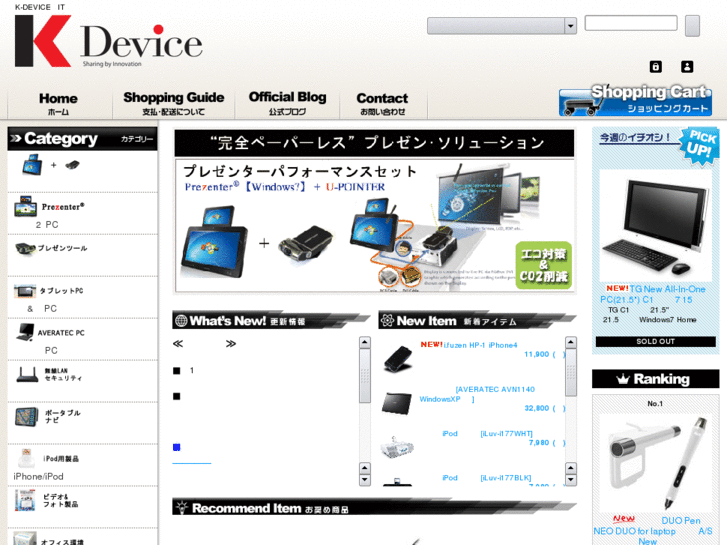
Task: Click the Category header arrows icon
Action: click(16, 138)
